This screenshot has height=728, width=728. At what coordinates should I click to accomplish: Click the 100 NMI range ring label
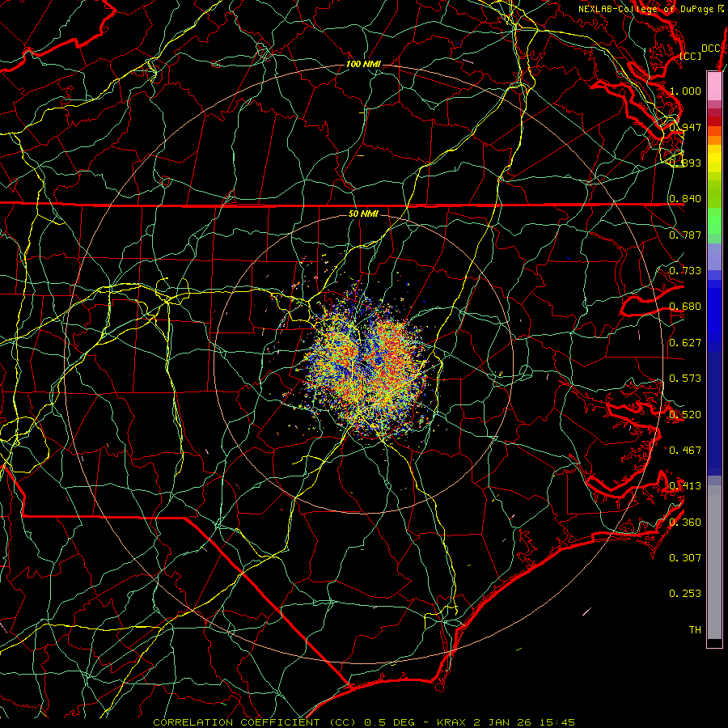pyautogui.click(x=363, y=64)
